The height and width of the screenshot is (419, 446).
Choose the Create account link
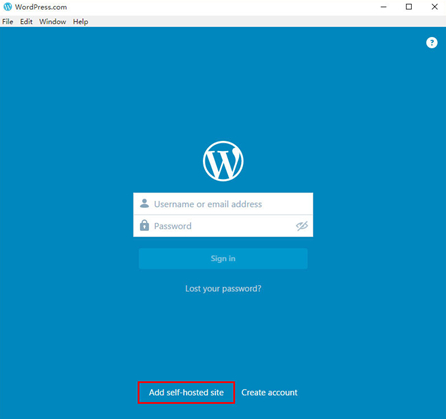[269, 392]
